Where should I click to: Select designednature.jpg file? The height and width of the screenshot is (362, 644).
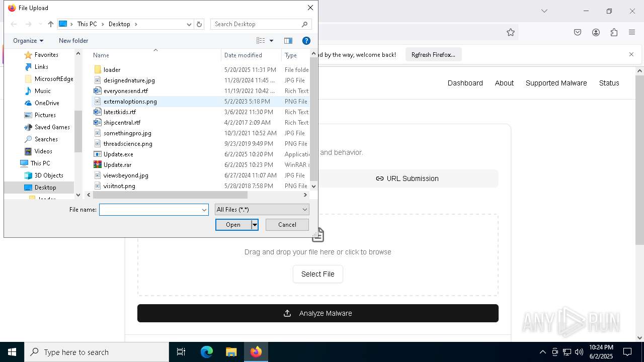coord(129,80)
